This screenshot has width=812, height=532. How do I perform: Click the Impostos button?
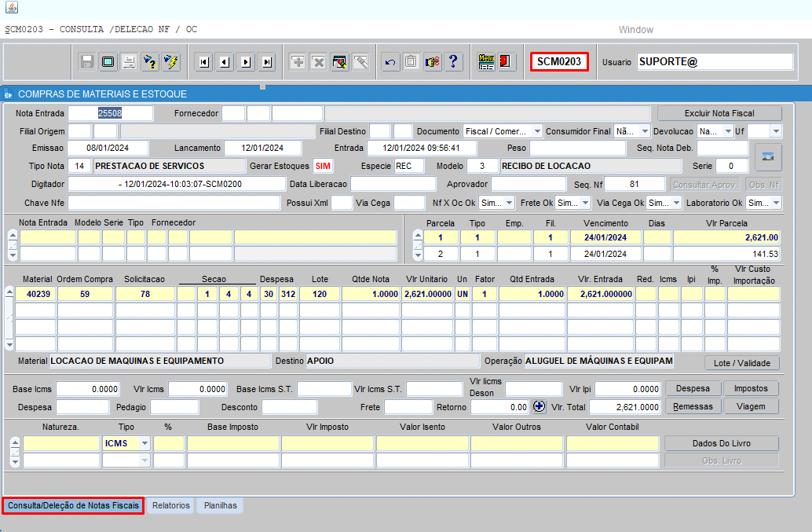(751, 388)
